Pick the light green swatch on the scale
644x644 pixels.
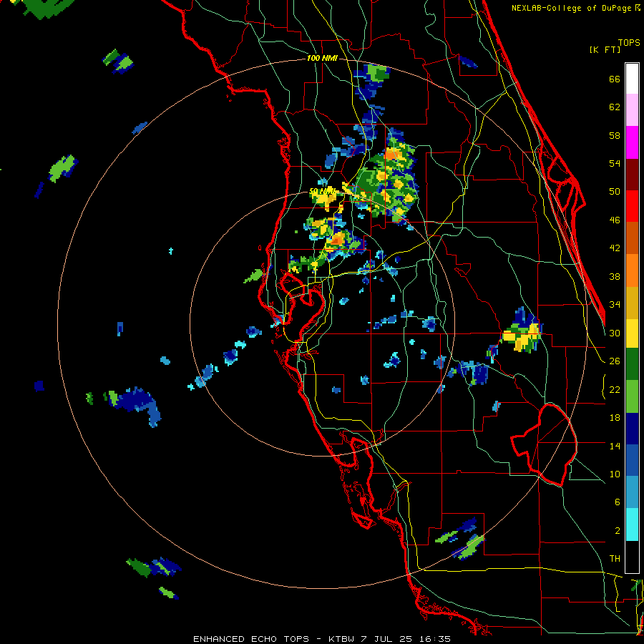(x=632, y=396)
